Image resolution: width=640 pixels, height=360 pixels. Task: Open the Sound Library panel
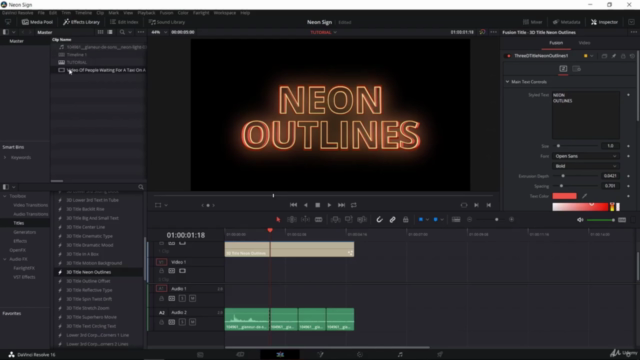click(167, 22)
